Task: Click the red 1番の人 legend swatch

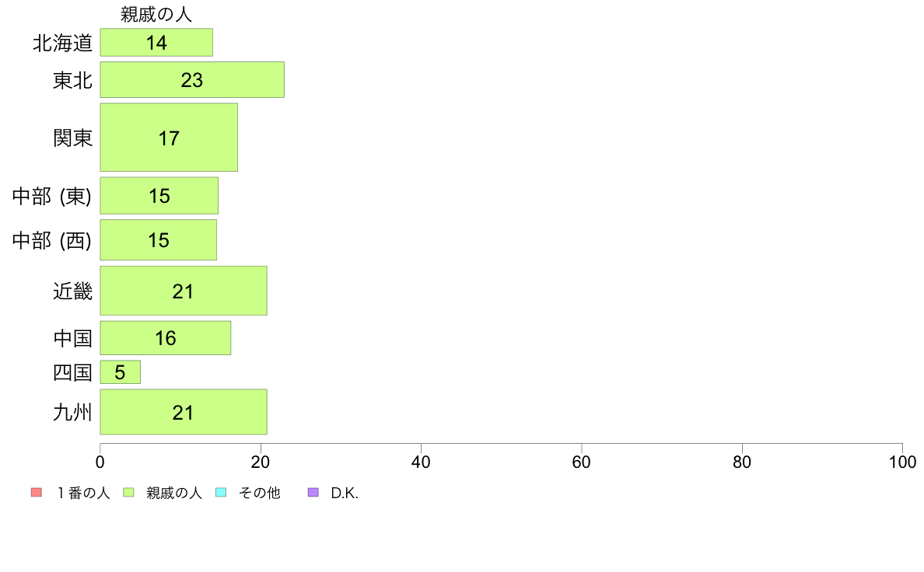Action: (37, 493)
